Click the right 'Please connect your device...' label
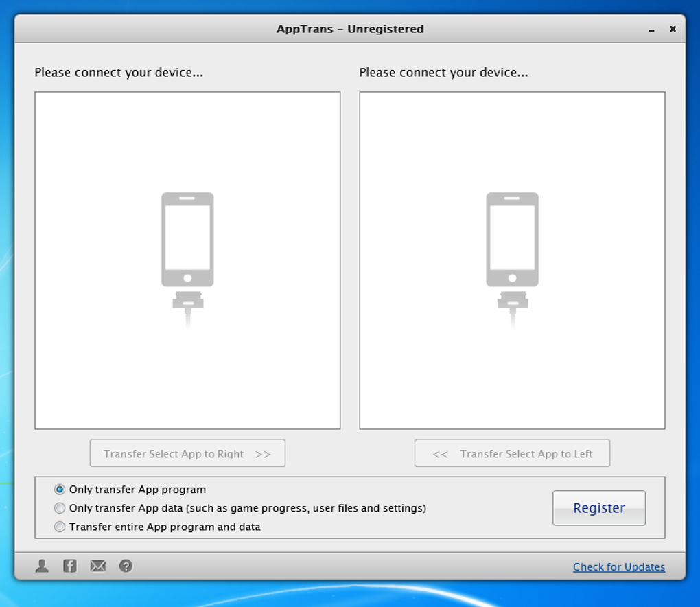Viewport: 700px width, 607px height. (443, 72)
